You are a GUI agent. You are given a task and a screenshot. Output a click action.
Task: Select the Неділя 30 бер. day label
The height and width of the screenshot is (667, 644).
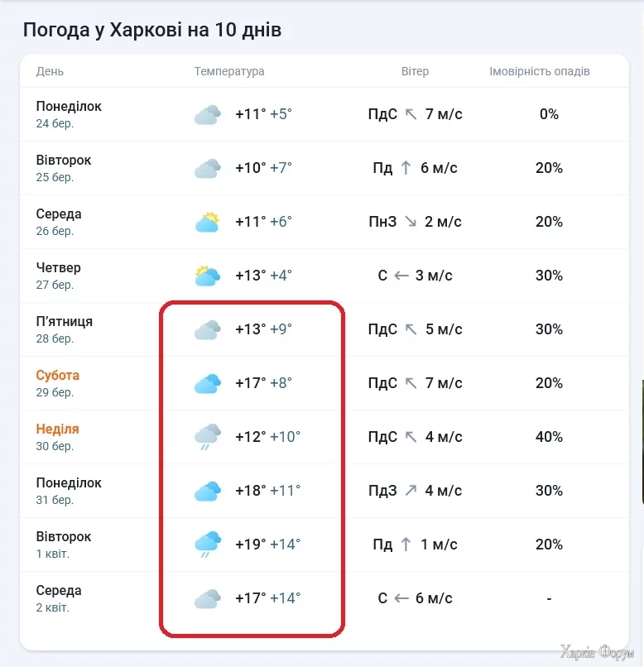(x=57, y=436)
